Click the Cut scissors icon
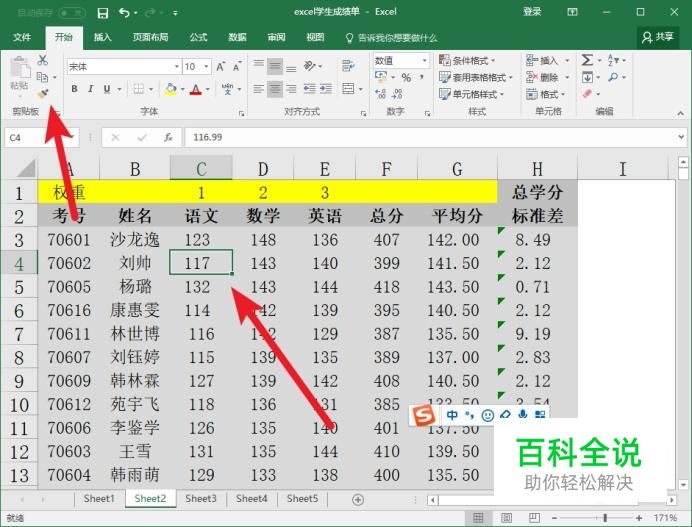 coord(42,60)
